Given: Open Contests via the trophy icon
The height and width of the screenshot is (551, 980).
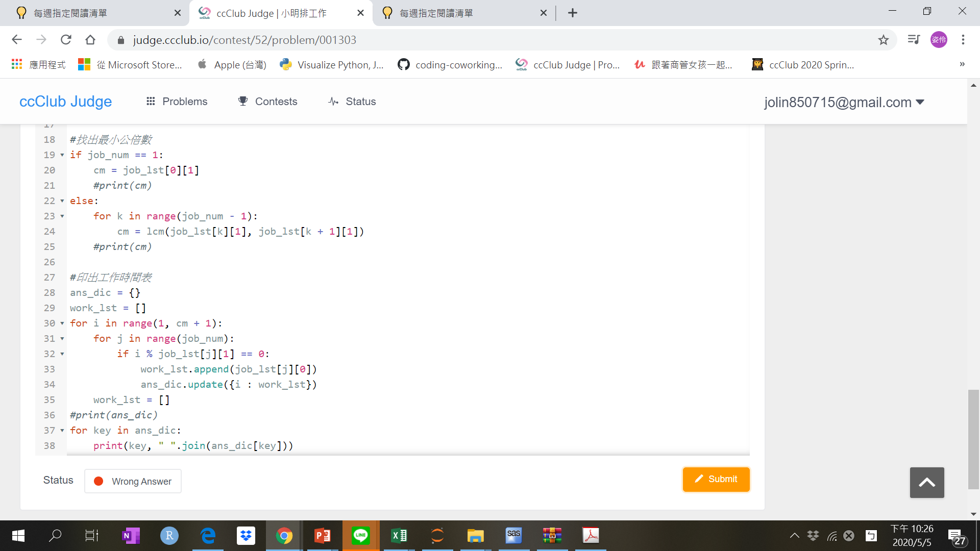Looking at the screenshot, I should [243, 101].
